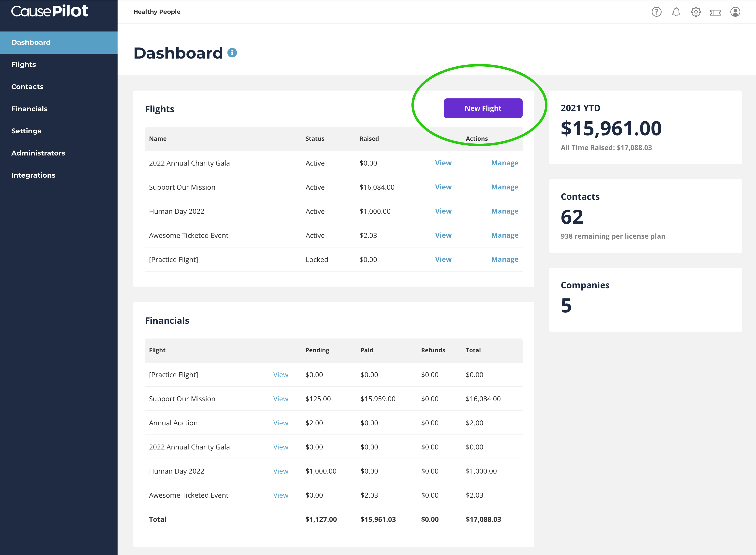
Task: View the 2022 Annual Charity Gala flight
Action: pos(443,163)
